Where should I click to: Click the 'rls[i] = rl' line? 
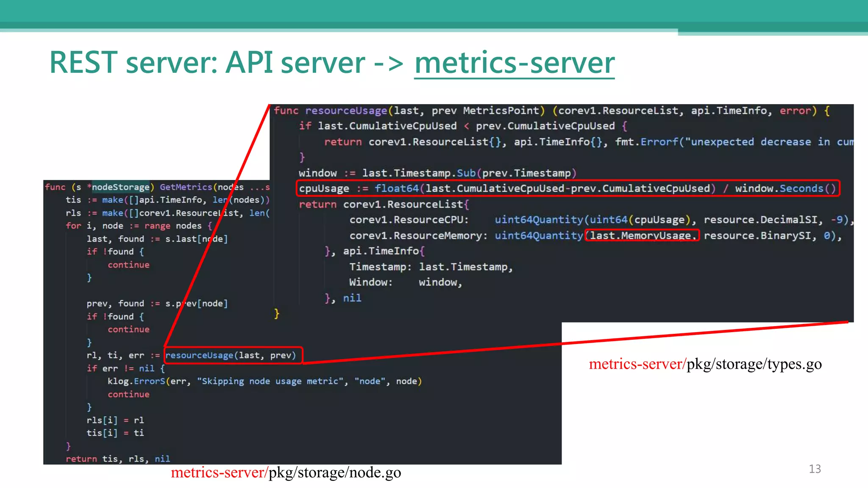pyautogui.click(x=115, y=420)
